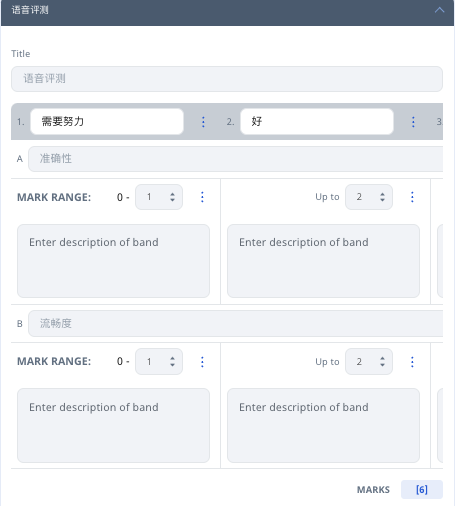455x506 pixels.
Task: Edit the level name 需要努力
Action: tap(107, 121)
